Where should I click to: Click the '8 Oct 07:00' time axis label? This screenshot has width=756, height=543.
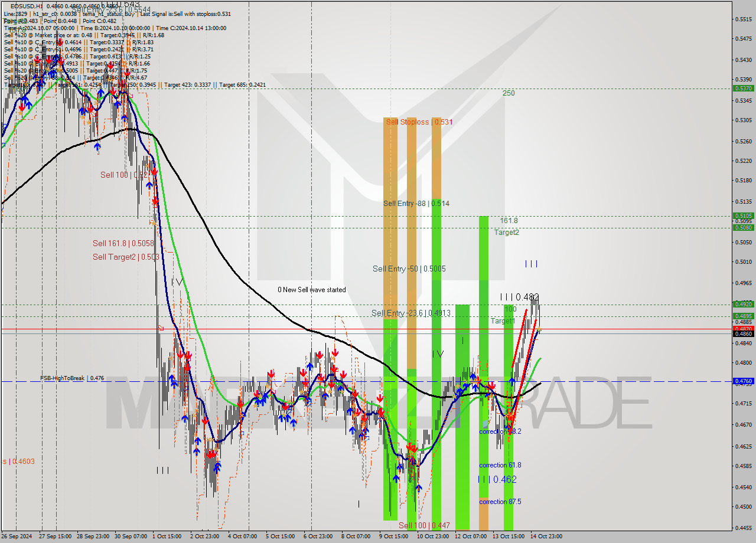[x=356, y=537]
